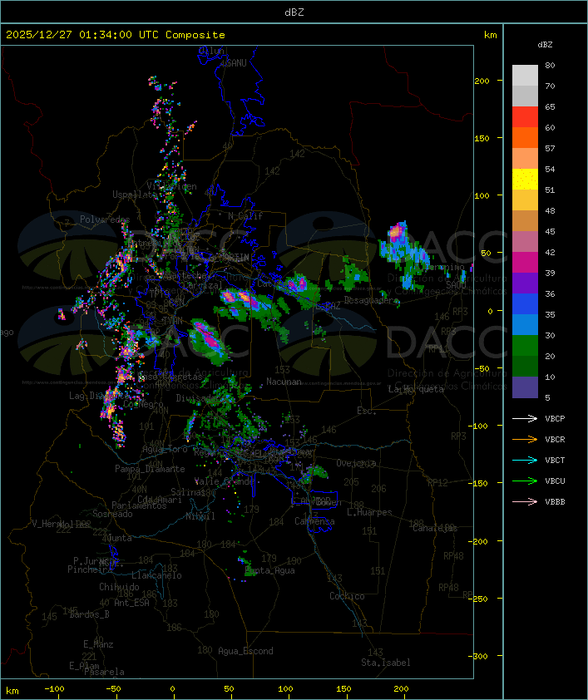Click the Bardas_B place label

[89, 614]
